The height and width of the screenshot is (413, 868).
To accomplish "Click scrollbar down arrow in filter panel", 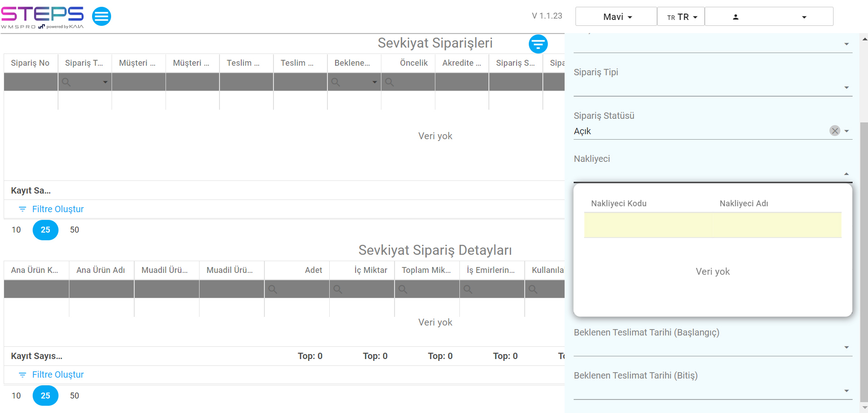I will coord(864,408).
